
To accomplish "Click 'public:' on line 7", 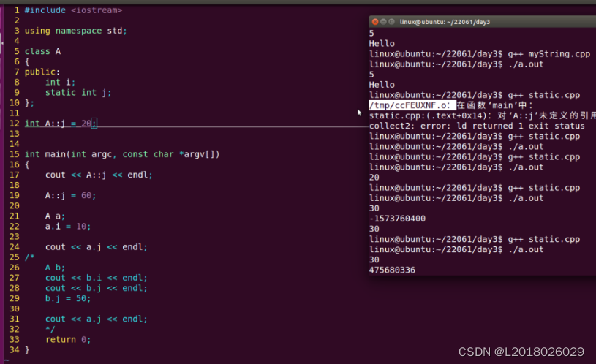I will click(x=42, y=72).
